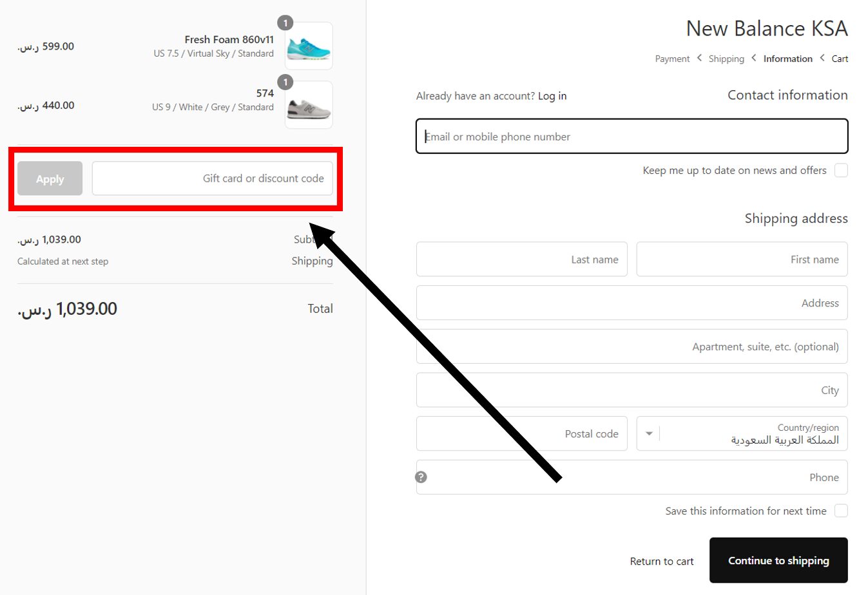Click the Fresh Foam 860v11 product name
The width and height of the screenshot is (868, 595).
pos(229,40)
